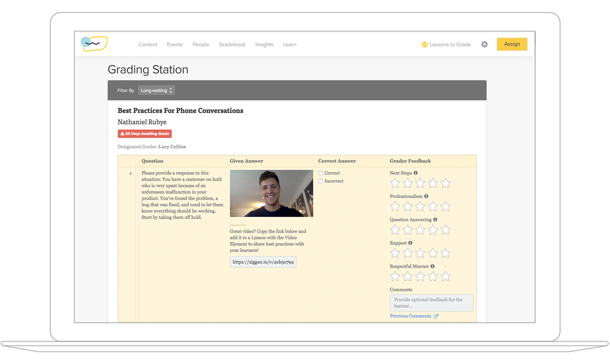Click learner name Nathaniel Rubye
The image size is (610, 364).
[x=142, y=122]
